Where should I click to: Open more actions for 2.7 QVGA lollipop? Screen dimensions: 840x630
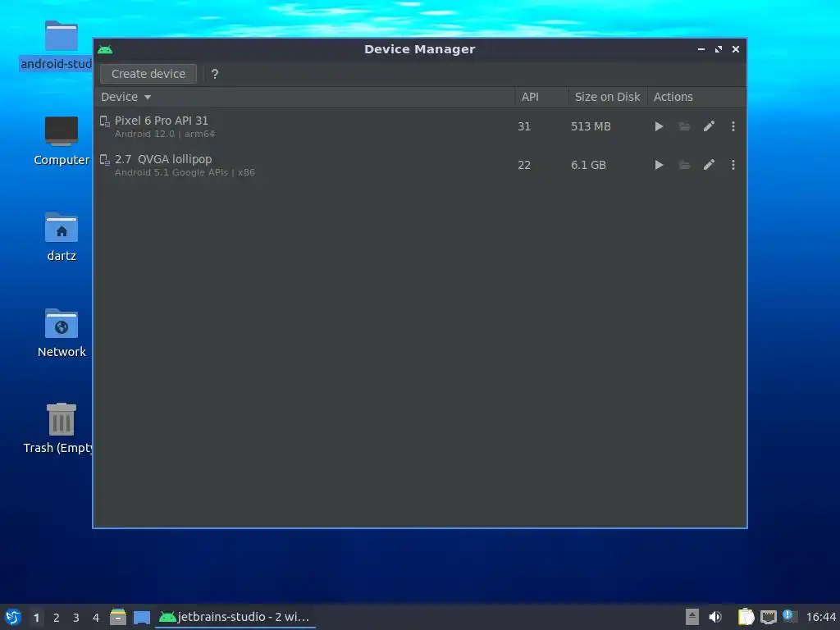tap(733, 165)
